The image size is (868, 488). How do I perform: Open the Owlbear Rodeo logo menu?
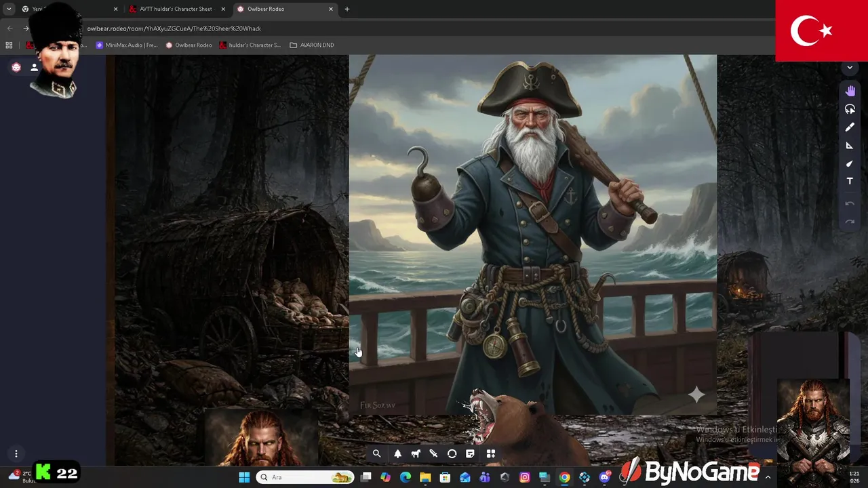pos(16,67)
